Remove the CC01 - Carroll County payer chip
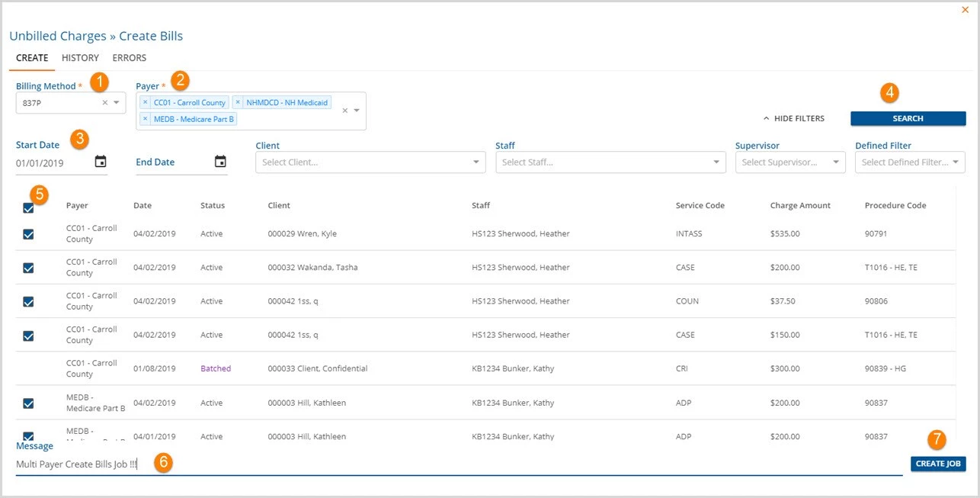The height and width of the screenshot is (498, 980). click(x=146, y=102)
